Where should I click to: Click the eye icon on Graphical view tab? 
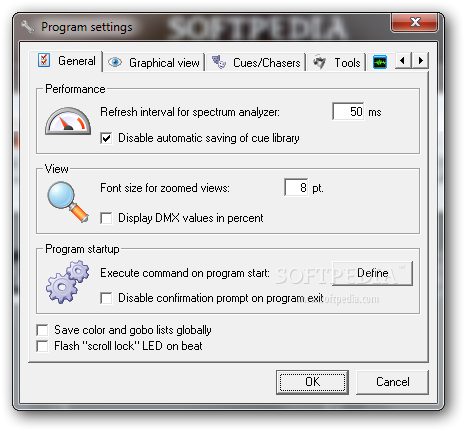(115, 62)
